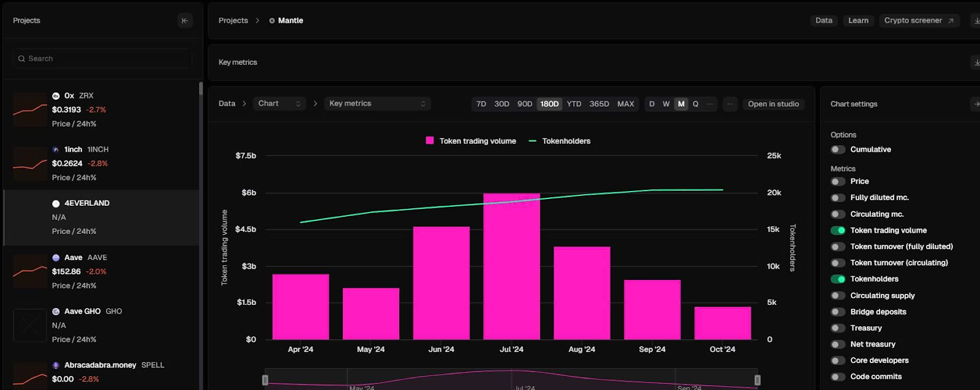980x390 pixels.
Task: Click the Aave project logo icon
Action: [56, 258]
